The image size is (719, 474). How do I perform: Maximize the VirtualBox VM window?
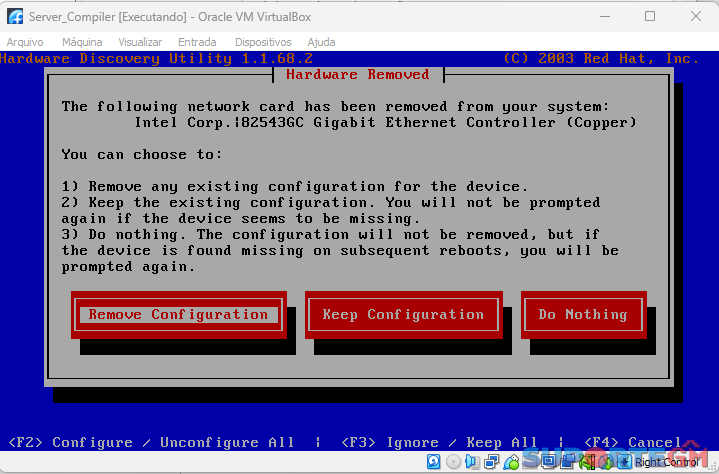coord(650,16)
